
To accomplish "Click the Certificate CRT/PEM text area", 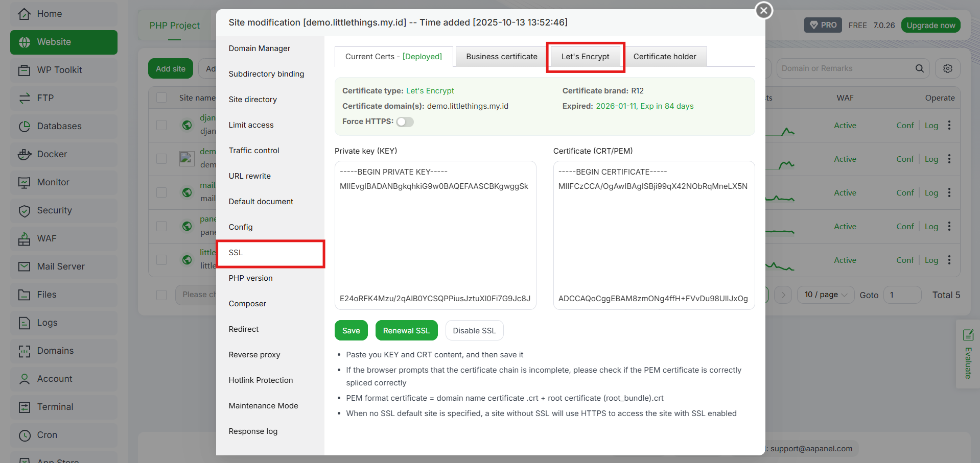I will 654,235.
